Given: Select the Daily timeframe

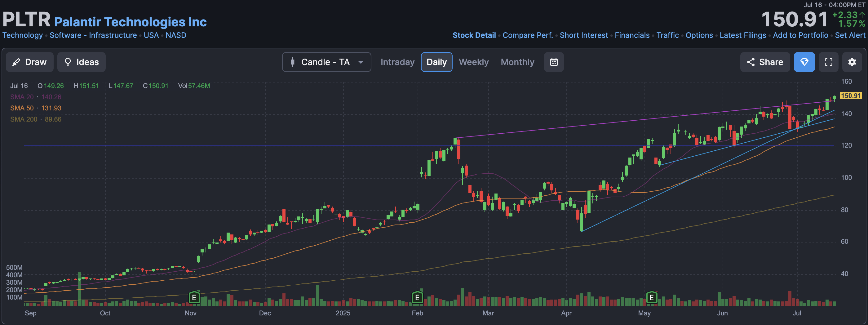Looking at the screenshot, I should click(x=436, y=62).
